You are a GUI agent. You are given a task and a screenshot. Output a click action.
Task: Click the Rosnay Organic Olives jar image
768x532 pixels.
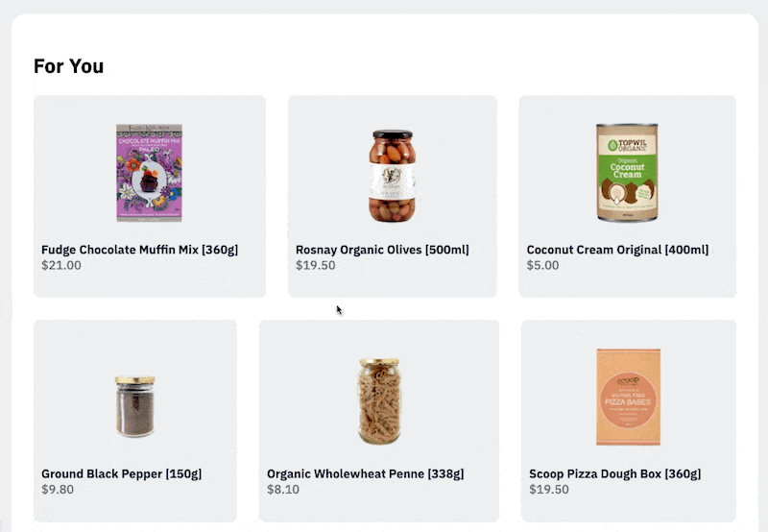click(x=393, y=176)
